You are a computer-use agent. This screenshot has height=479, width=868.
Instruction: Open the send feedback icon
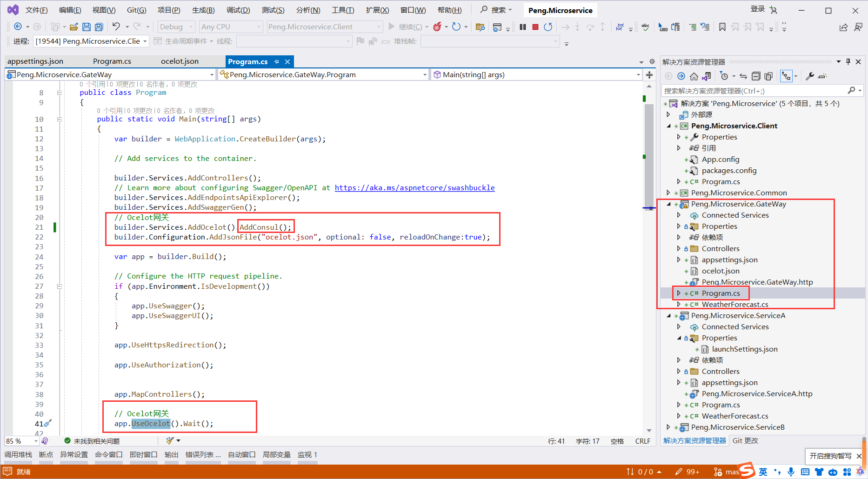point(858,27)
